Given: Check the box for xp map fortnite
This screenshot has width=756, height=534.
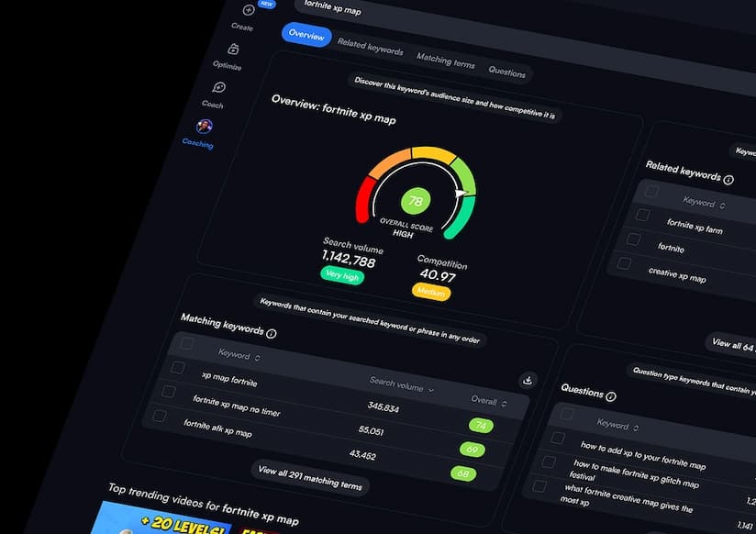Looking at the screenshot, I should [178, 367].
